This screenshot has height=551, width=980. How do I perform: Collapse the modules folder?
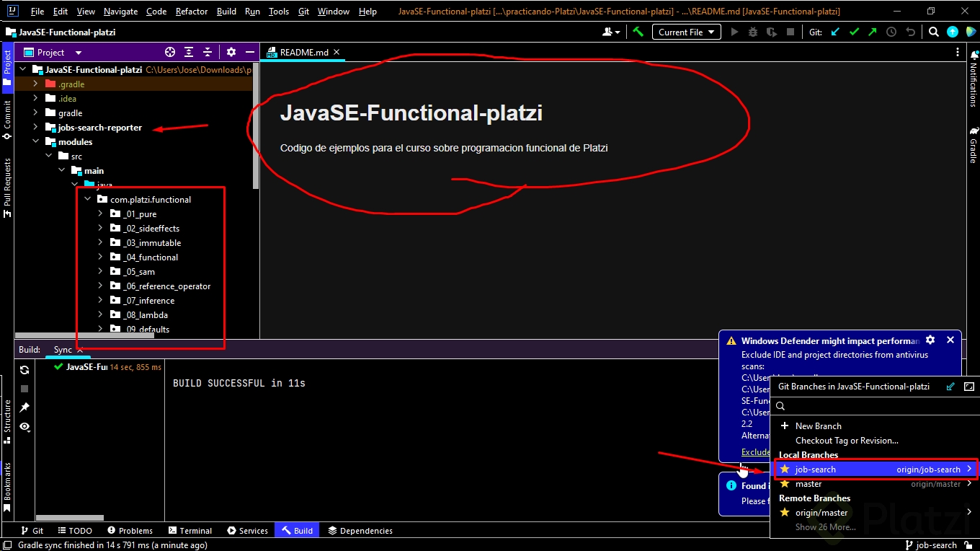click(x=35, y=142)
